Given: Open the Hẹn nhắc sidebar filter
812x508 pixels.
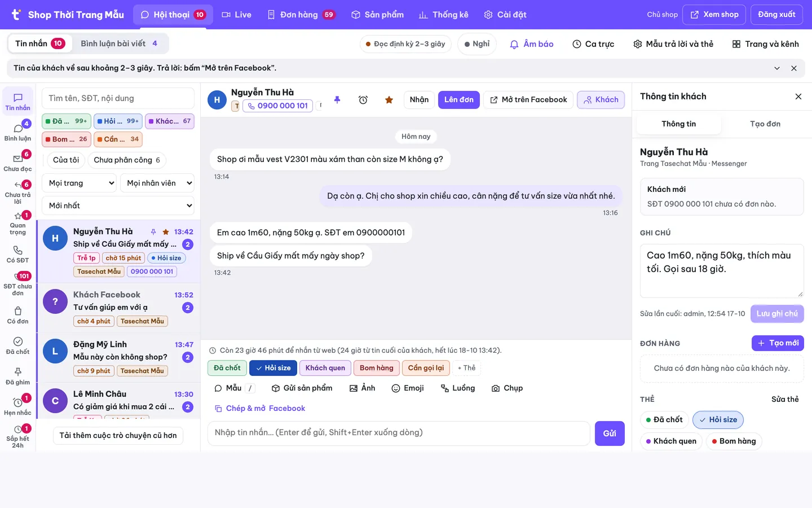Looking at the screenshot, I should point(18,405).
